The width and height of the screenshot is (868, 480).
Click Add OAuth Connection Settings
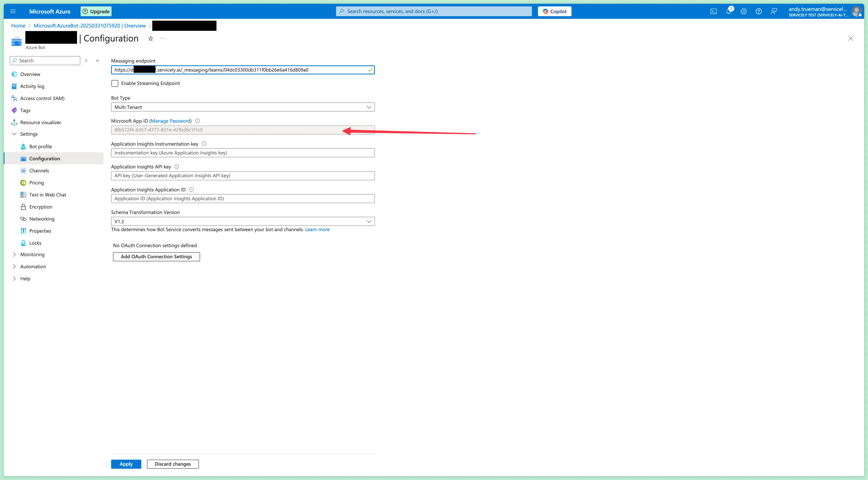point(156,257)
